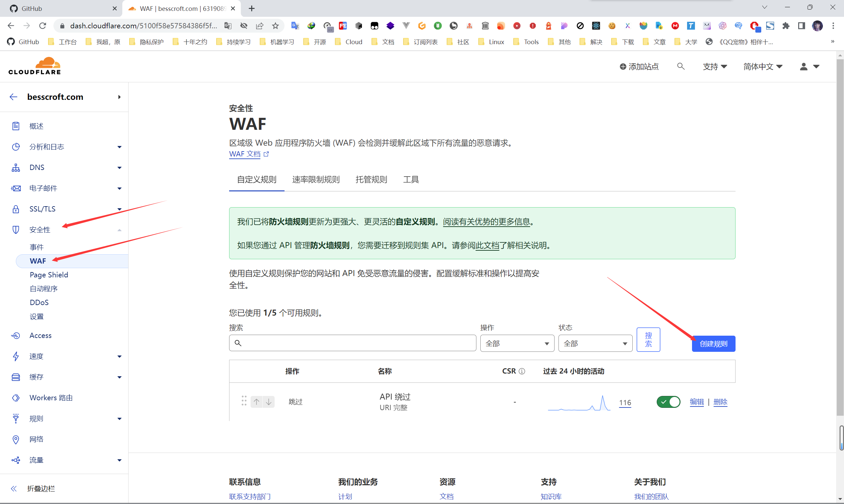Viewport: 844px width, 504px height.
Task: Click the SSL/TLS padlock icon
Action: click(x=15, y=209)
